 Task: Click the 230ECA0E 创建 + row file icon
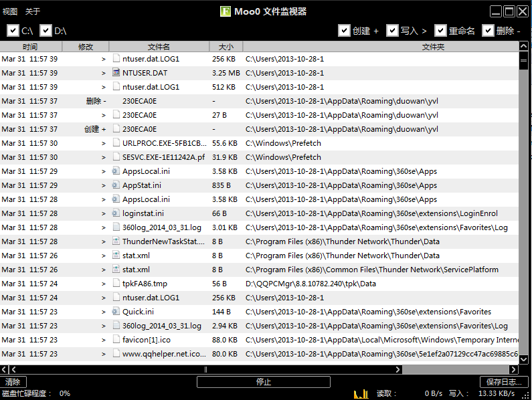[x=116, y=128]
